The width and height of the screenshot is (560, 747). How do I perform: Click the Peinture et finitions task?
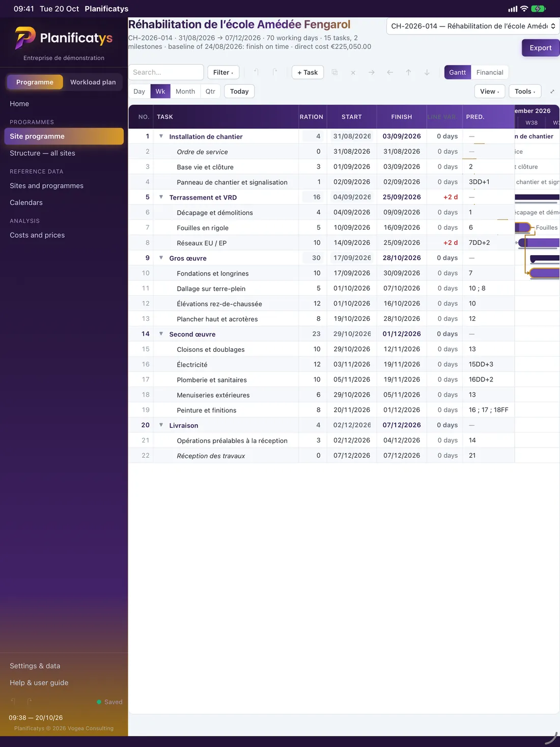(207, 410)
